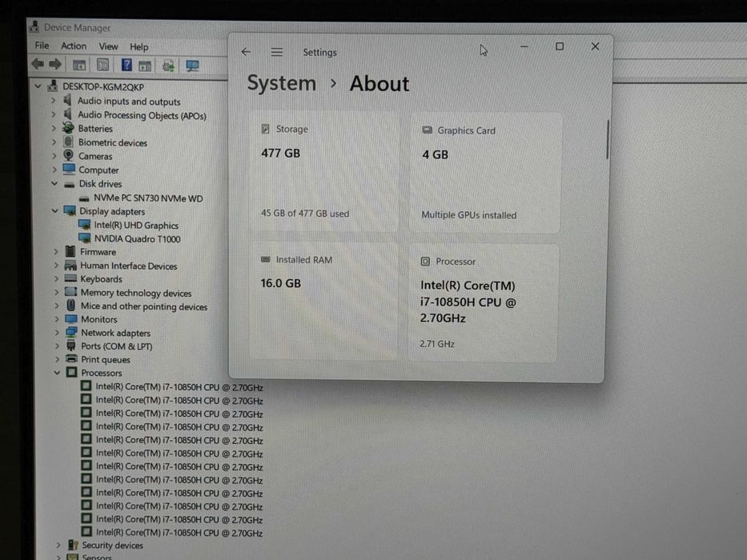
Task: Expand Memory technology devices
Action: [56, 292]
